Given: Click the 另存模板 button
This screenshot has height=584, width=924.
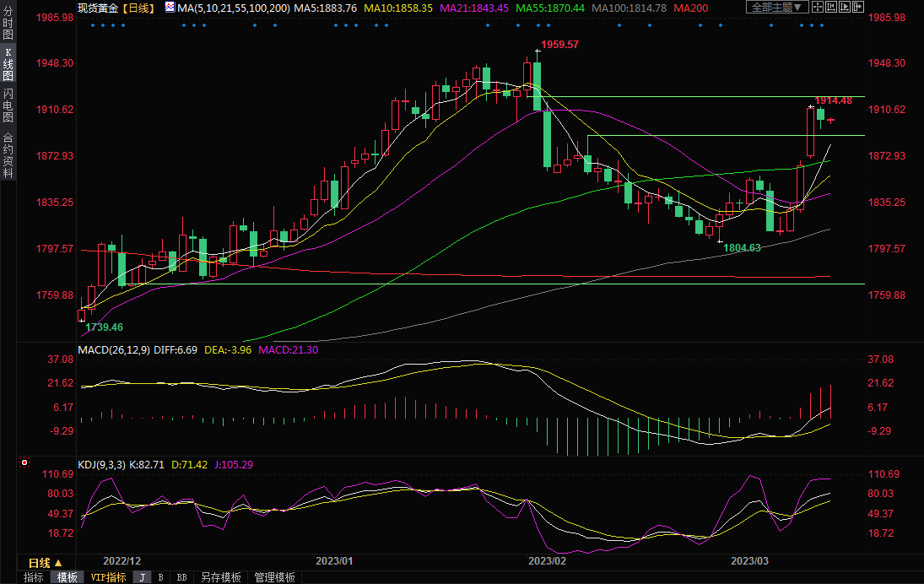Looking at the screenshot, I should pos(220,577).
